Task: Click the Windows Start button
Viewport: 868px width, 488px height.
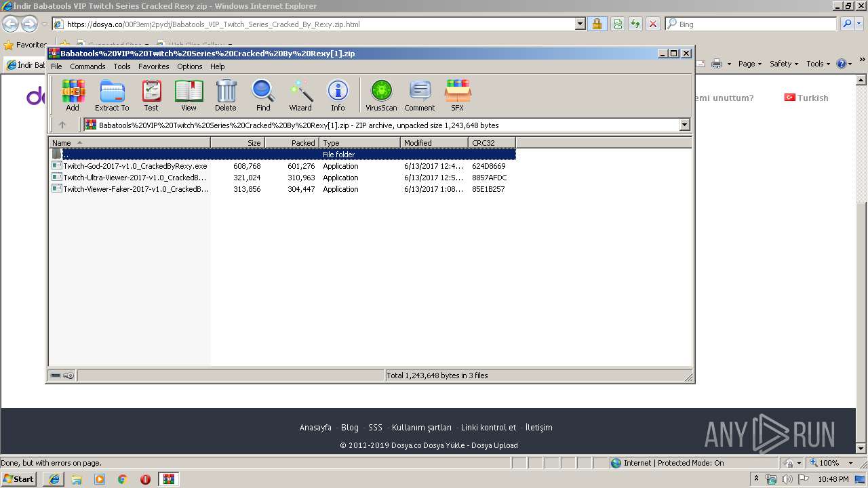Action: (19, 479)
